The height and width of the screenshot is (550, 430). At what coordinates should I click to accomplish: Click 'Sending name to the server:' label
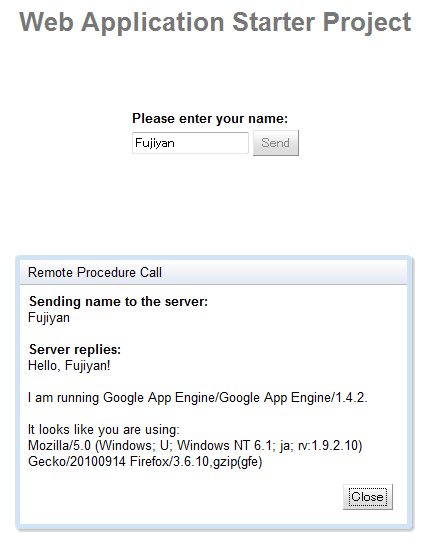pyautogui.click(x=119, y=302)
